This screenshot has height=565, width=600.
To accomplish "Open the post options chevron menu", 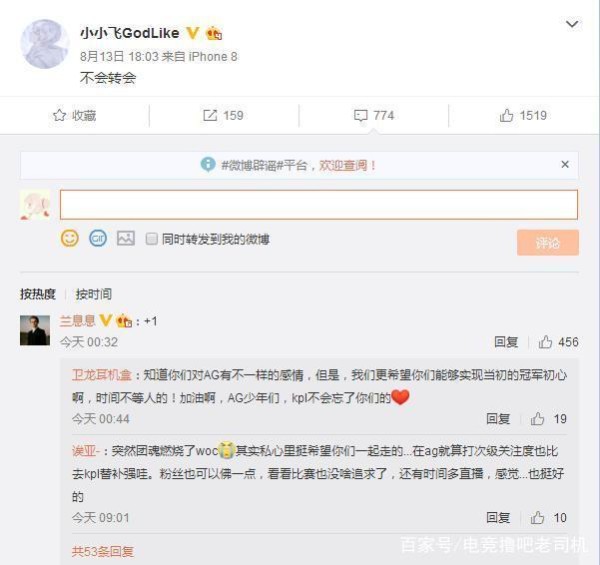I will (x=572, y=24).
